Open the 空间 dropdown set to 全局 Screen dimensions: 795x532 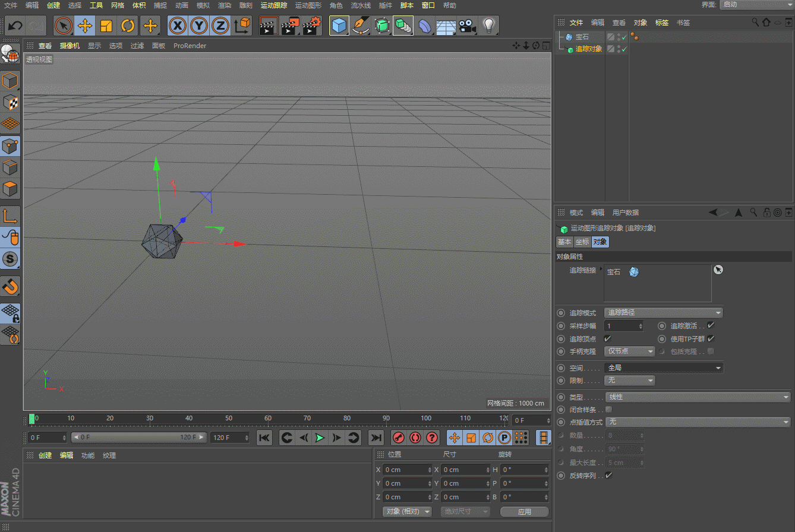(x=663, y=368)
